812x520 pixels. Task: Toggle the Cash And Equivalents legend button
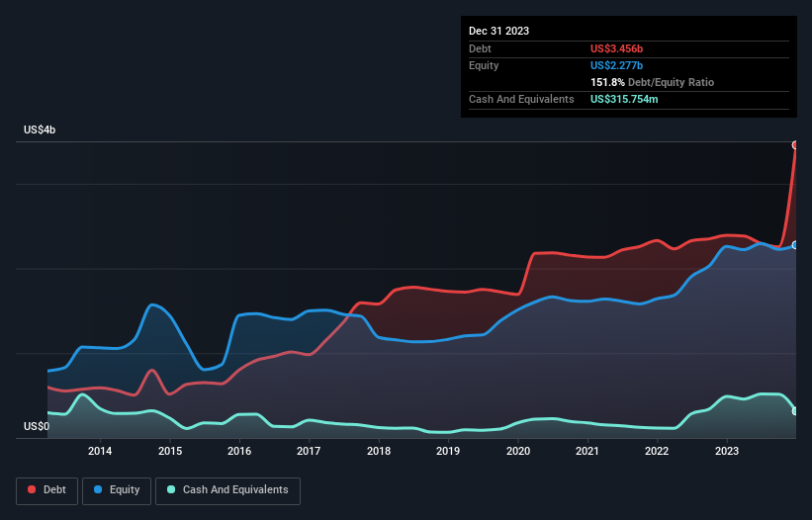pos(227,490)
